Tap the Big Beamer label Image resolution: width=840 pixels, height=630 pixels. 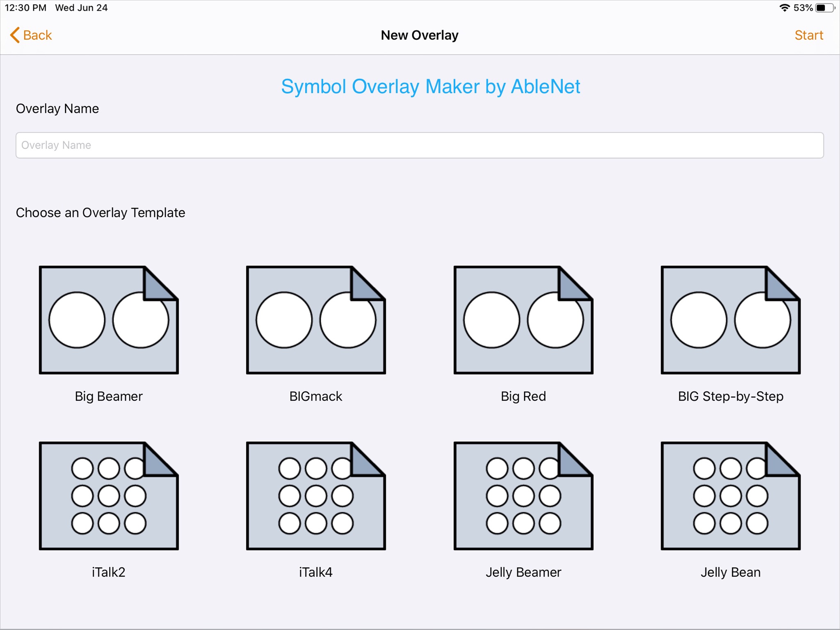[x=109, y=396]
